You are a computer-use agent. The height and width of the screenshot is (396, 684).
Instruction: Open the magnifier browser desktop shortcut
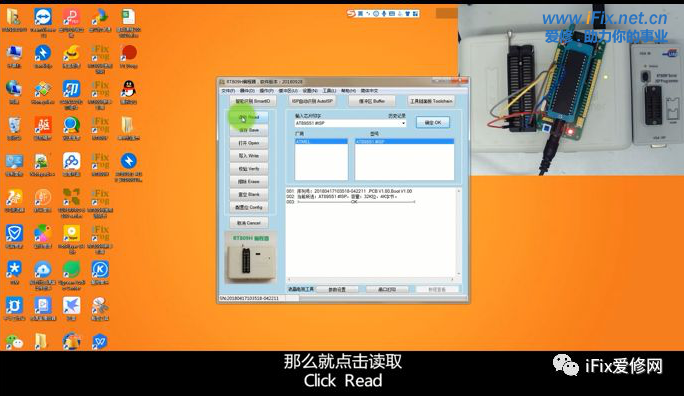click(x=71, y=129)
